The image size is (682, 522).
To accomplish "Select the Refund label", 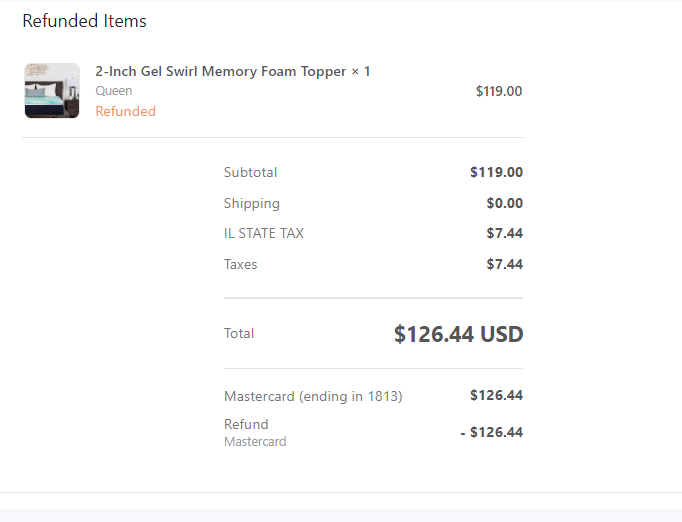I will point(246,424).
